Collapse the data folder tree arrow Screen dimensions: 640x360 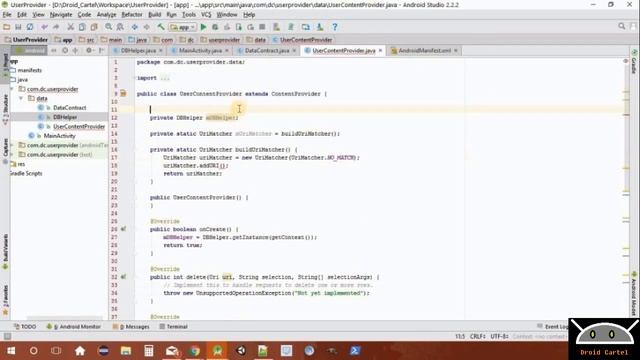[21, 98]
